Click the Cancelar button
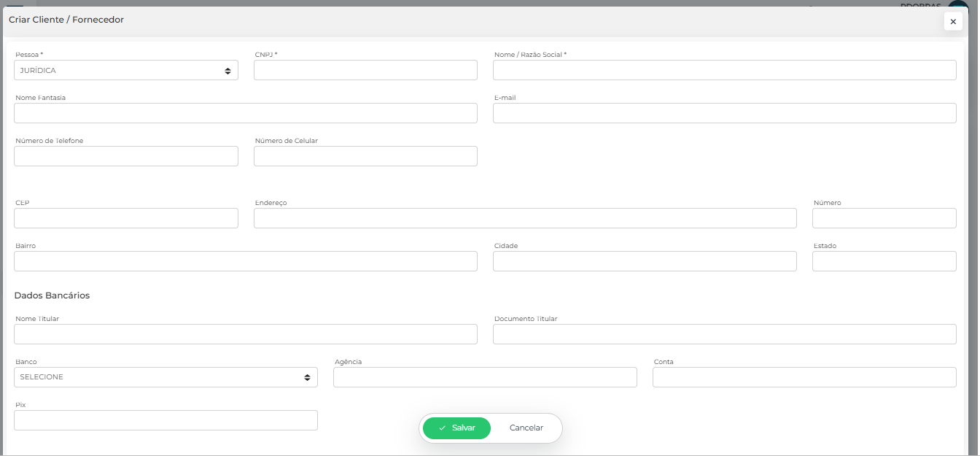This screenshot has height=456, width=980. (x=526, y=428)
